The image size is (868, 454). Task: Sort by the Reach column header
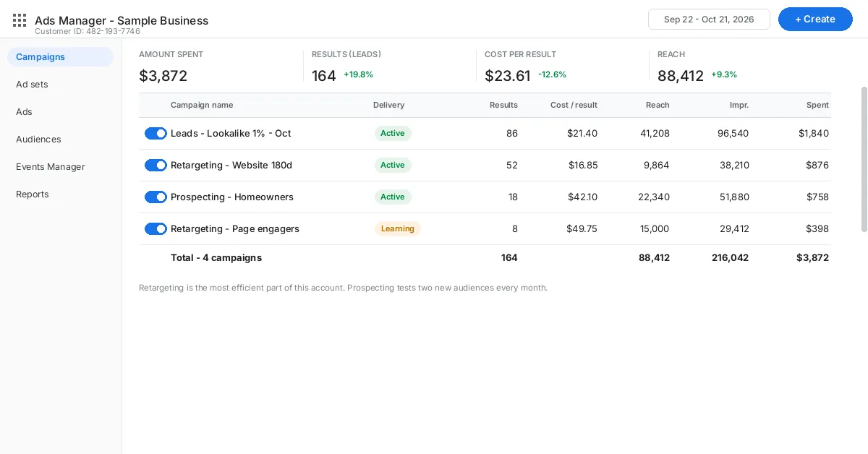pyautogui.click(x=658, y=105)
